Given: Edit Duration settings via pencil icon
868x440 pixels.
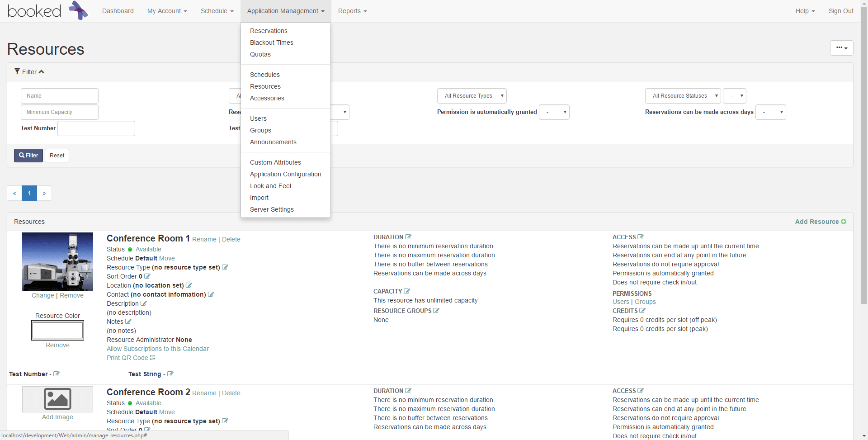Looking at the screenshot, I should (x=408, y=237).
